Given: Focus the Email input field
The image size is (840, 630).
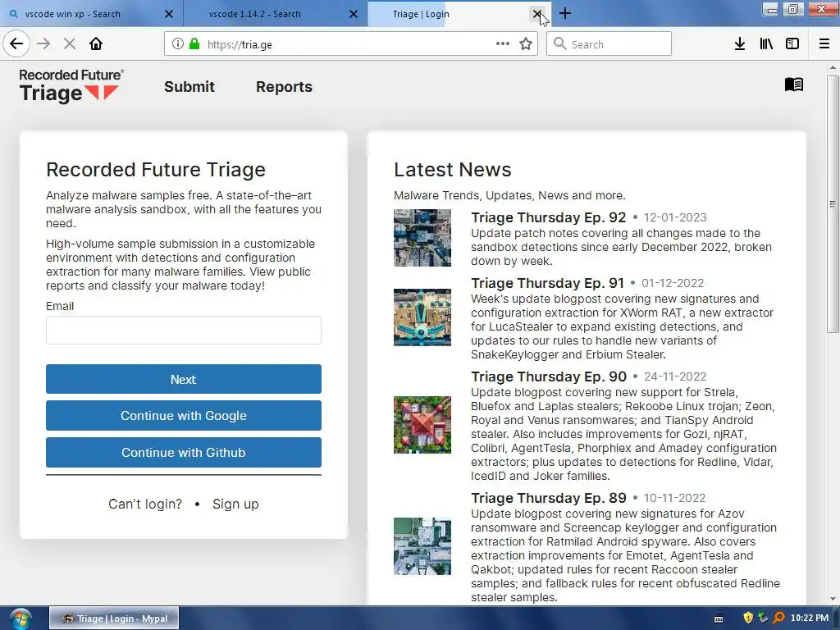Looking at the screenshot, I should (x=184, y=330).
